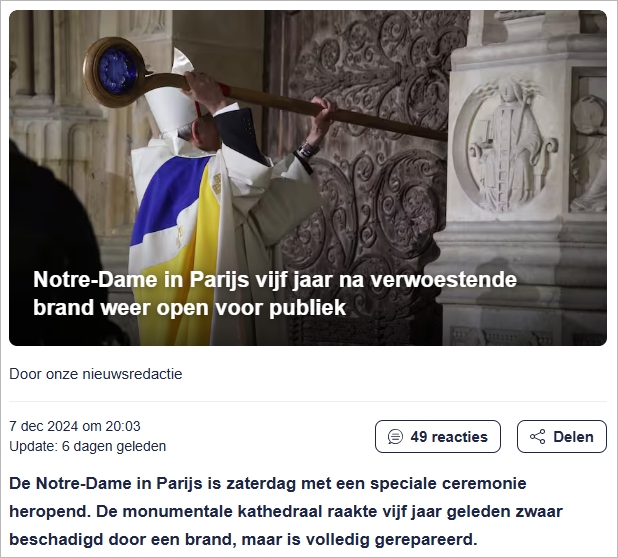Image resolution: width=618 pixels, height=558 pixels.
Task: Click the publish date '7 dec 2024 om 20:03'
Action: point(75,426)
